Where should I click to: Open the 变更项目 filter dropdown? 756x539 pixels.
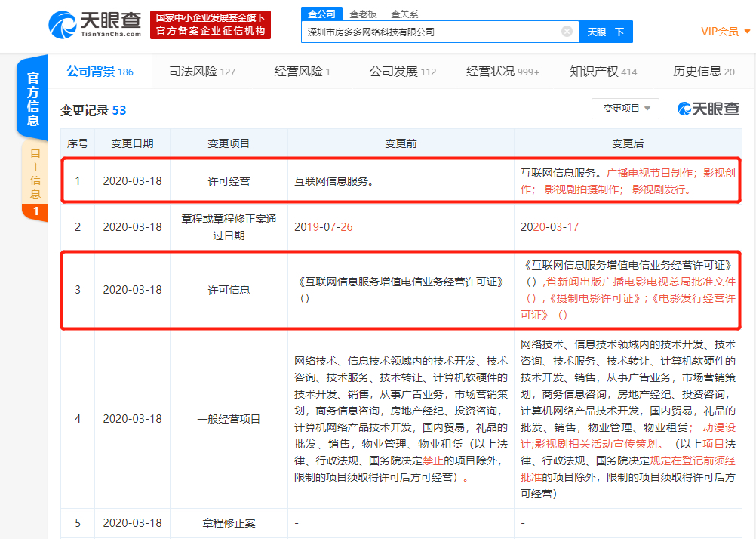[x=625, y=109]
